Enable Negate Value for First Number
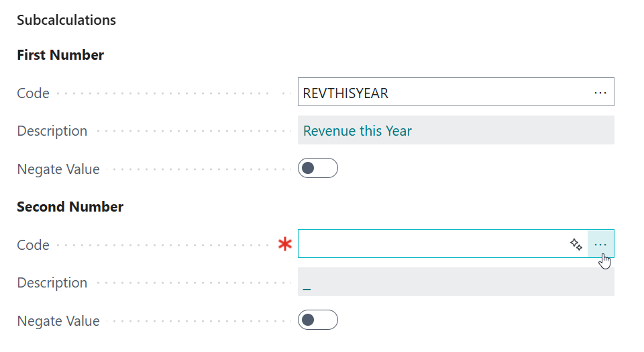644x352 pixels. (317, 169)
